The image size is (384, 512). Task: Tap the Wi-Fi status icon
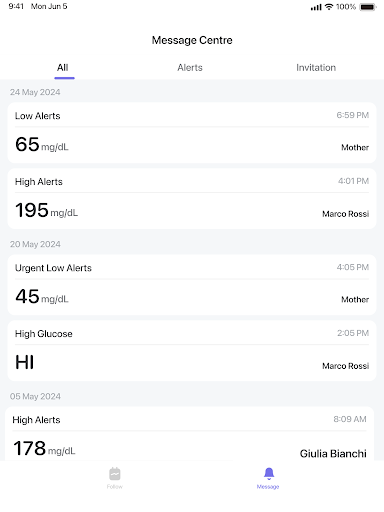point(329,7)
